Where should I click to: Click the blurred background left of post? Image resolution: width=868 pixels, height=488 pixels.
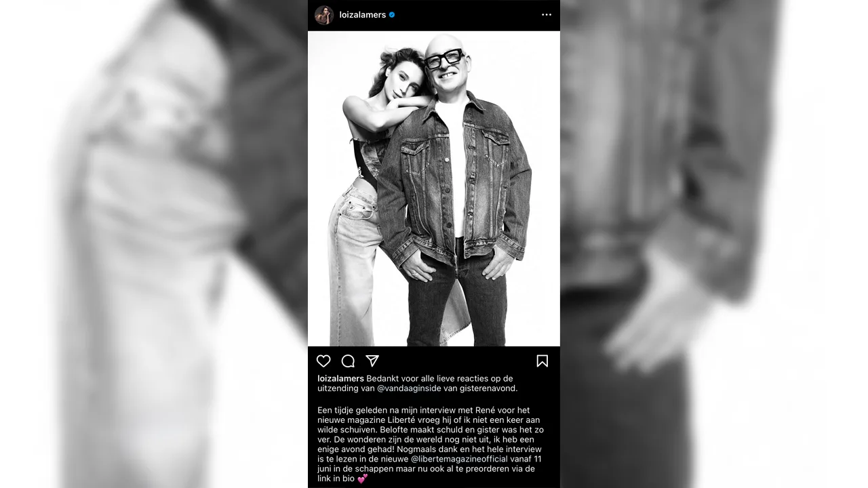tap(154, 244)
